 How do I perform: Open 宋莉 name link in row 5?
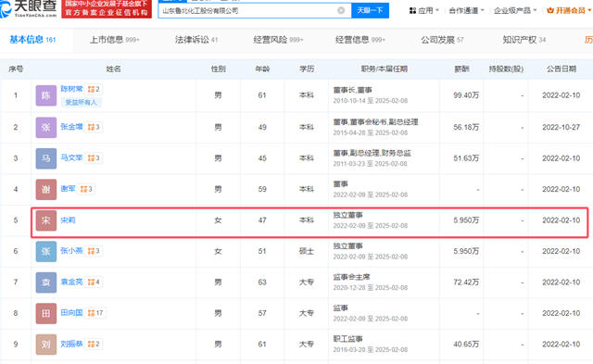tap(68, 220)
